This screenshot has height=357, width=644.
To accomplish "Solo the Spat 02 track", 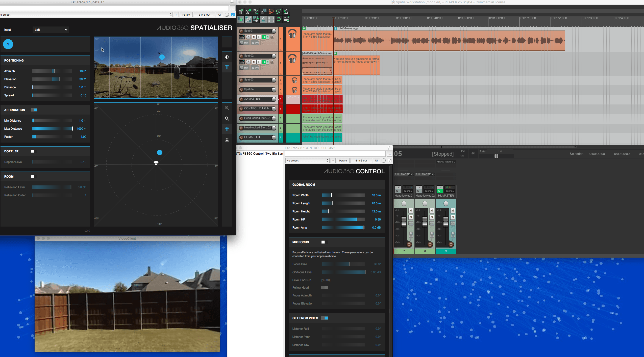I will click(259, 62).
